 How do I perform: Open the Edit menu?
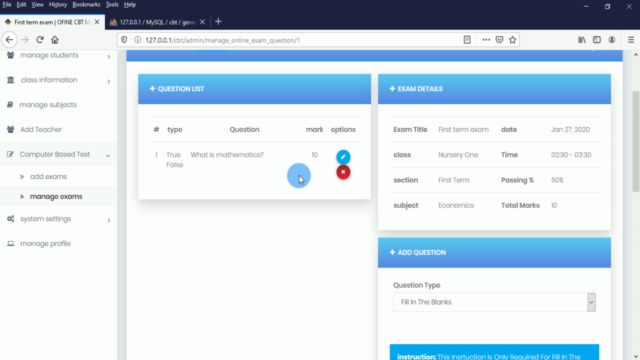pyautogui.click(x=21, y=4)
